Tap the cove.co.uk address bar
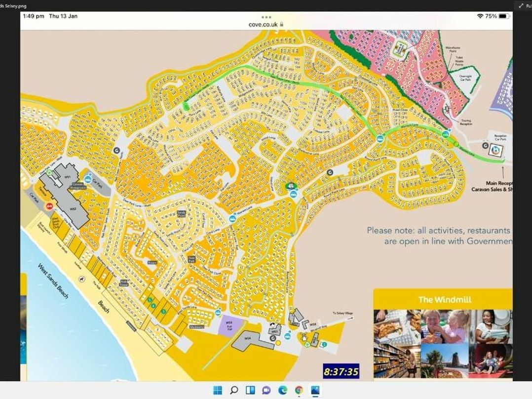 [x=263, y=23]
